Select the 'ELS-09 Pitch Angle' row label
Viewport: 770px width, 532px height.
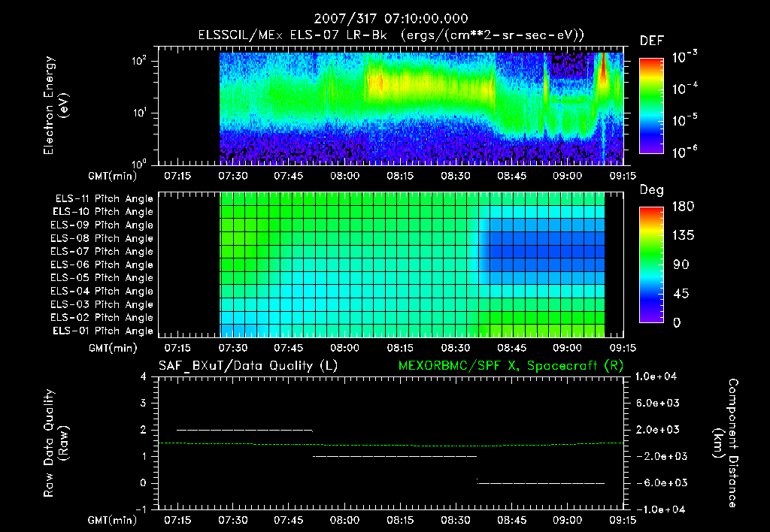(102, 225)
